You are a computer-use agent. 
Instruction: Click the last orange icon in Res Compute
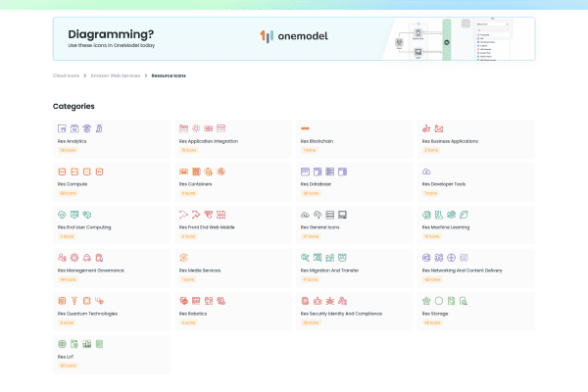point(99,171)
